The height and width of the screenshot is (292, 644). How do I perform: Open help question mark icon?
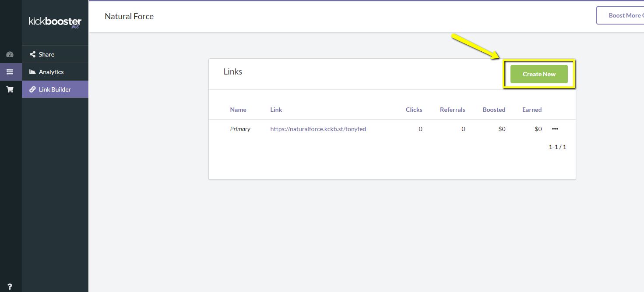click(10, 287)
